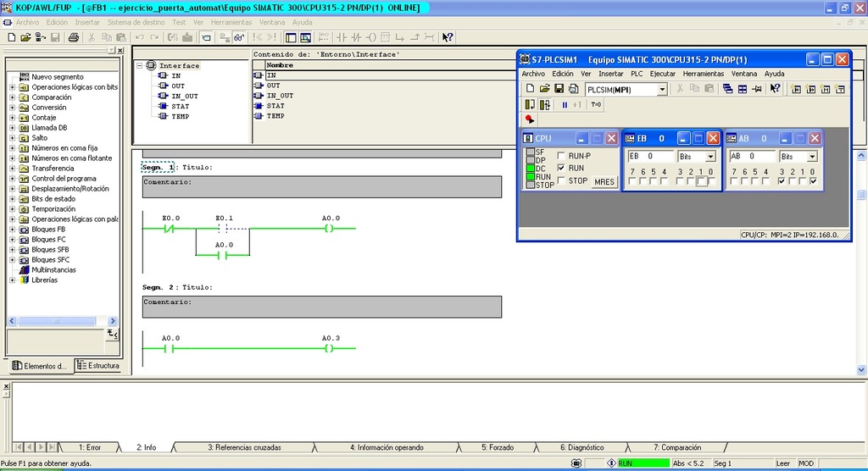The image size is (868, 471).
Task: Click the red record/playback icon in PLCSIM
Action: coord(531,119)
